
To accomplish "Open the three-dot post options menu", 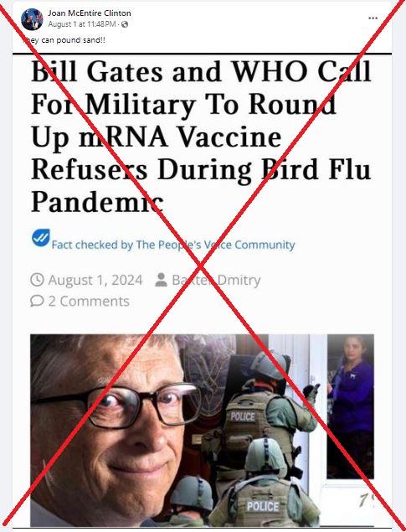I will [373, 18].
